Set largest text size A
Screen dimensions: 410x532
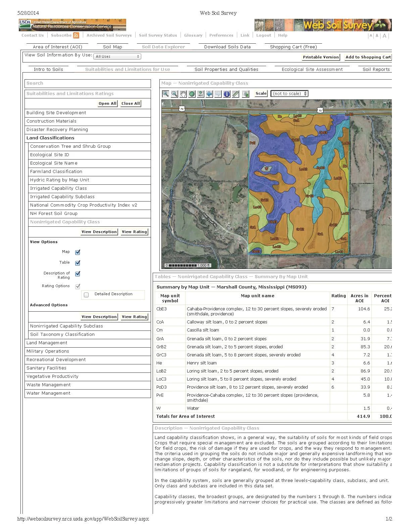point(385,36)
